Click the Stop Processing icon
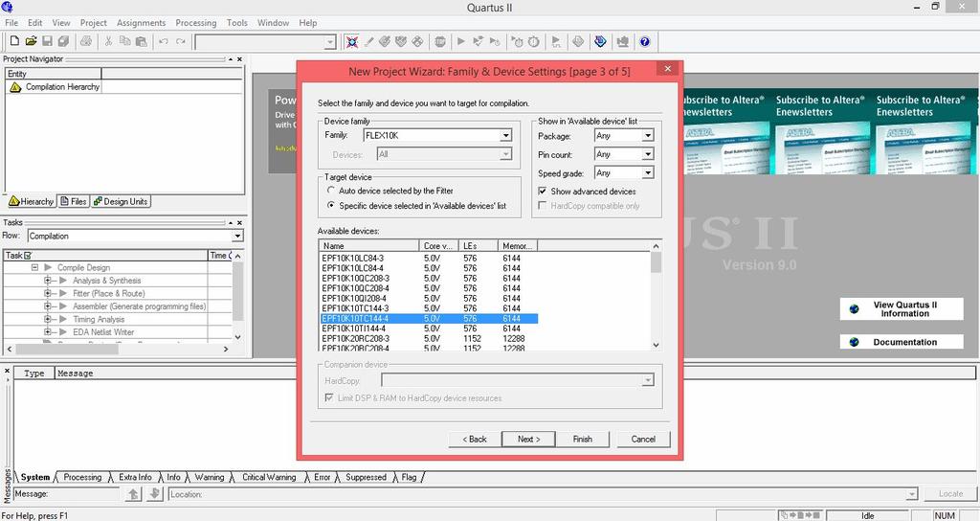 coord(440,42)
